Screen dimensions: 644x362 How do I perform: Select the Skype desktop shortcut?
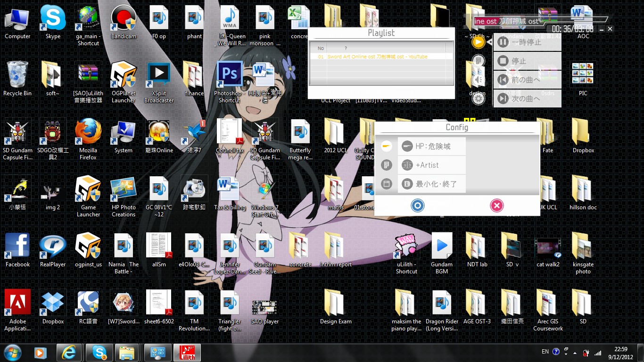point(53,23)
